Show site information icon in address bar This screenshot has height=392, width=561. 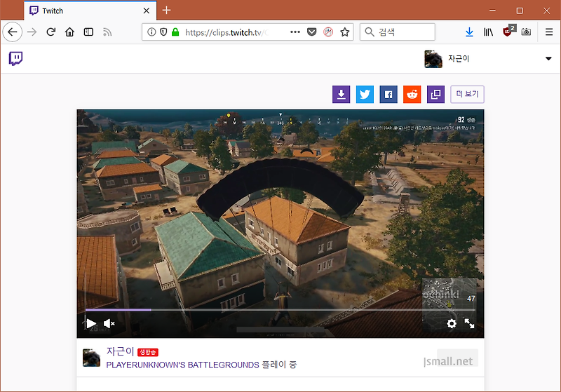tap(151, 32)
